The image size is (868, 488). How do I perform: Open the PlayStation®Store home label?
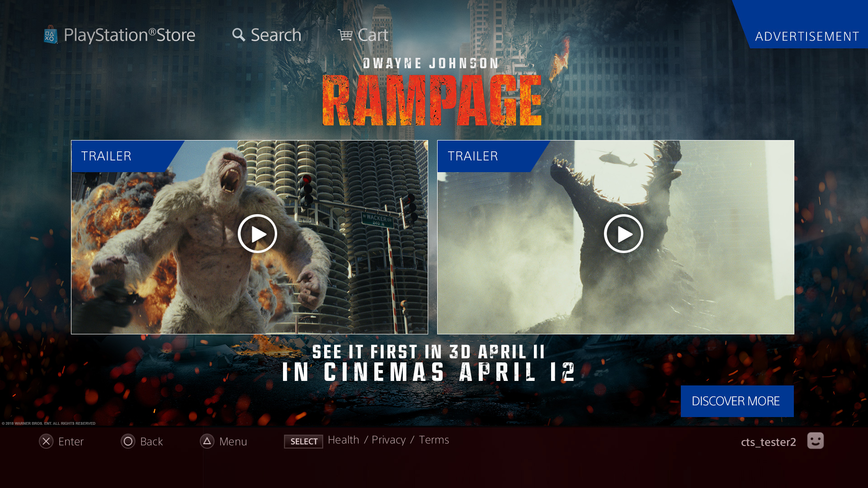pos(129,35)
